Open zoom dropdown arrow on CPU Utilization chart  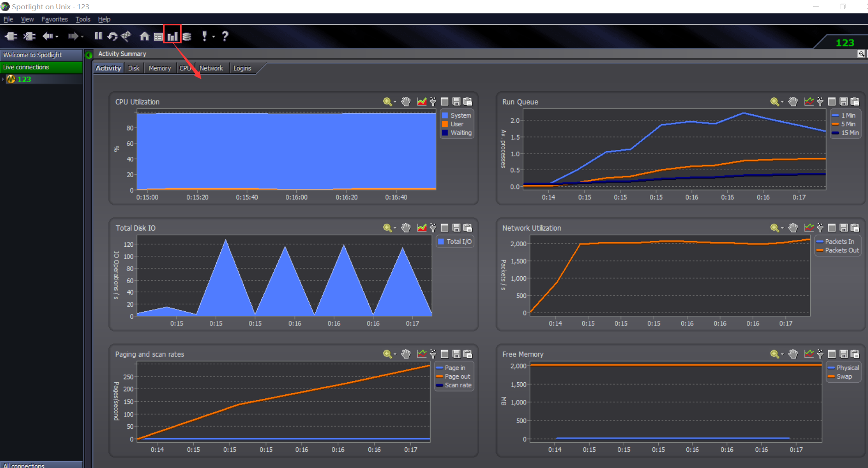395,102
